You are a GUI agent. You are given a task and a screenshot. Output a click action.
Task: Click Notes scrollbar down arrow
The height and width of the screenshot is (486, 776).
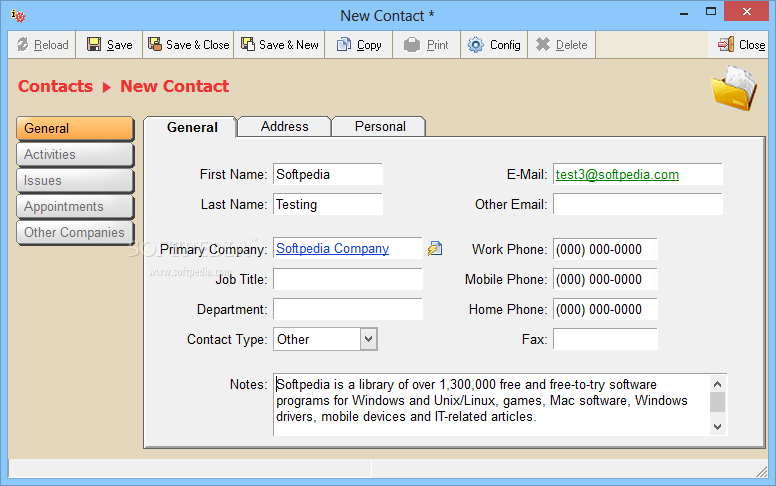[718, 427]
